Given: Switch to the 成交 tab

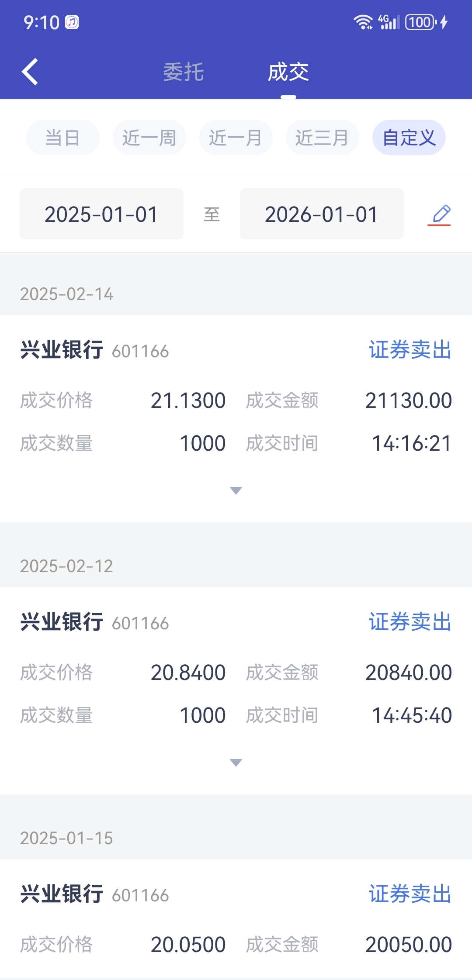Looking at the screenshot, I should point(288,72).
